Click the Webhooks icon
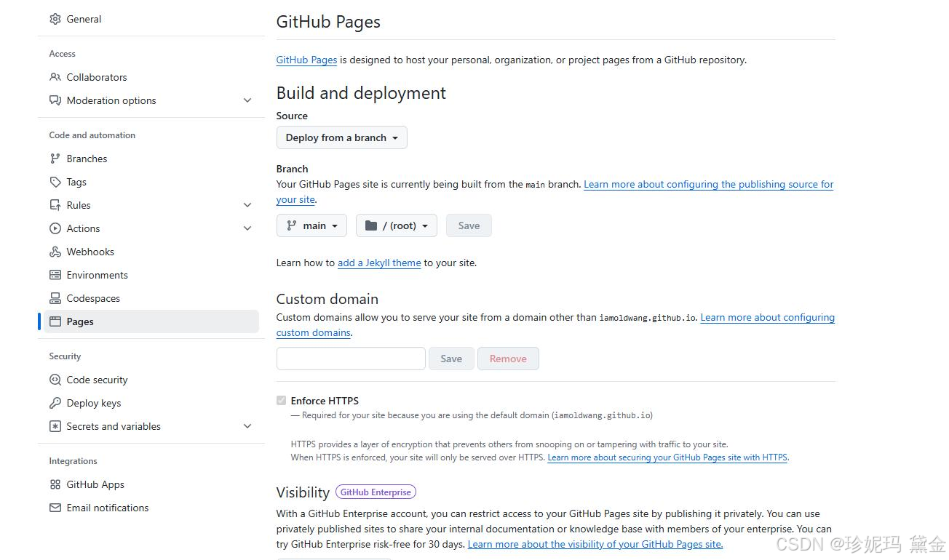Screen dimensions: 949x560 55,252
